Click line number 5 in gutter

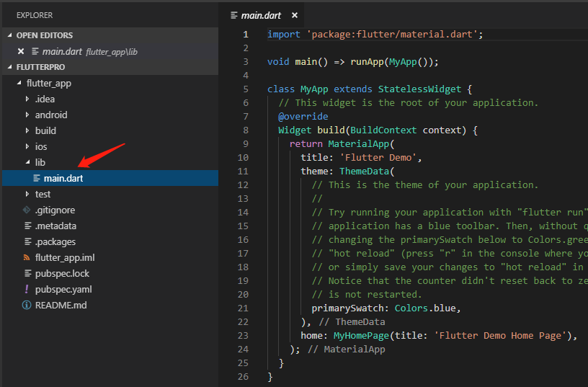tap(246, 89)
